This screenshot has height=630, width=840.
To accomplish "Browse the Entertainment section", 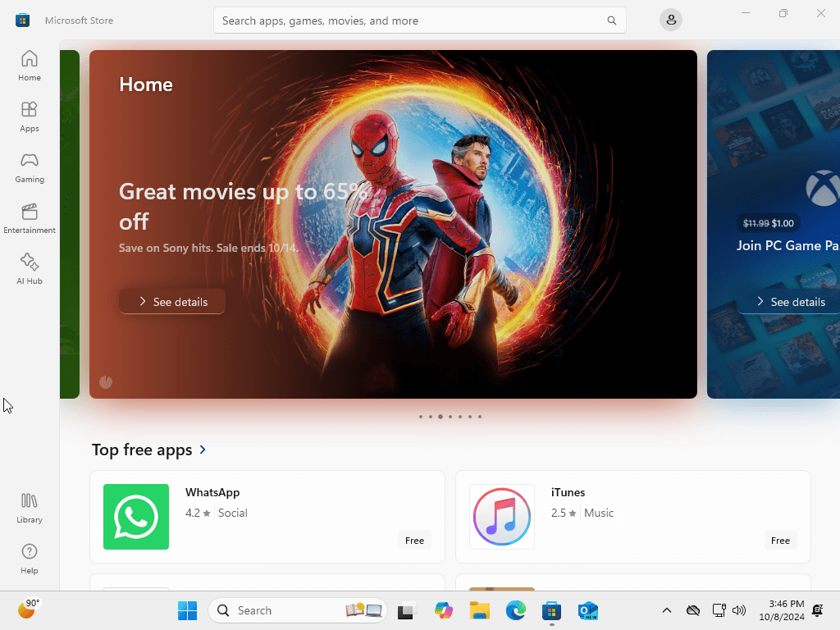I will (30, 218).
